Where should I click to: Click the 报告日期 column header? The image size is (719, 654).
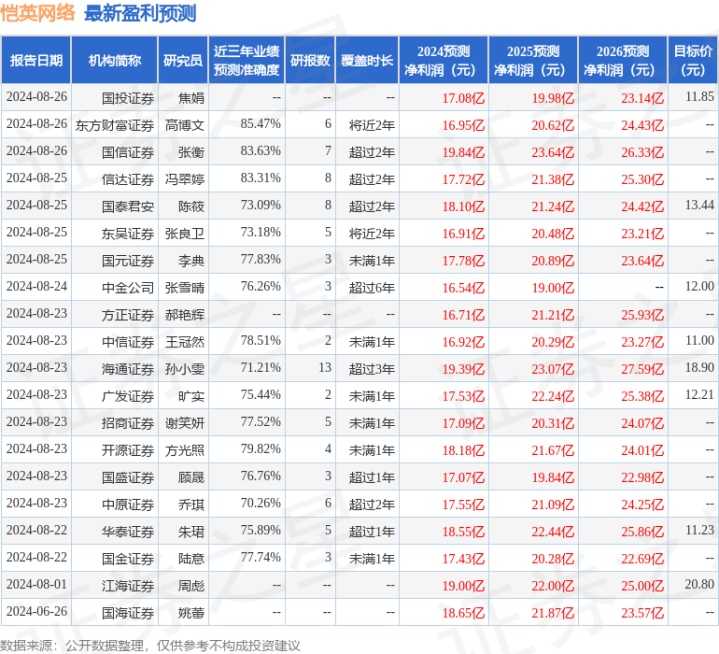(x=36, y=61)
